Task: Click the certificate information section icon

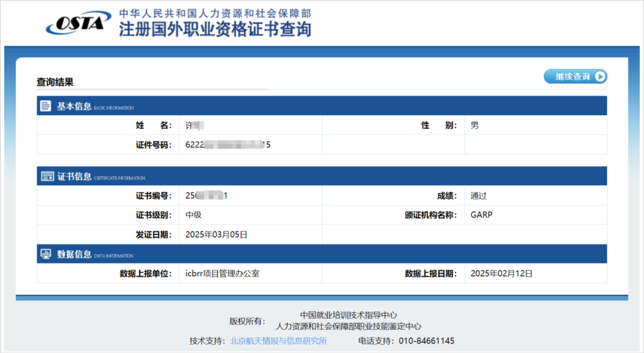Action: tap(47, 176)
